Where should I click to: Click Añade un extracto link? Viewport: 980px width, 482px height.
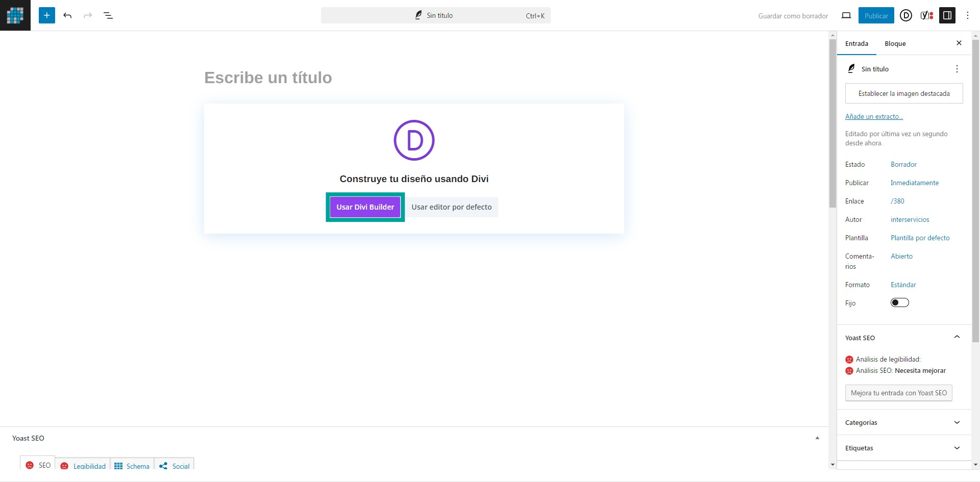pos(874,116)
